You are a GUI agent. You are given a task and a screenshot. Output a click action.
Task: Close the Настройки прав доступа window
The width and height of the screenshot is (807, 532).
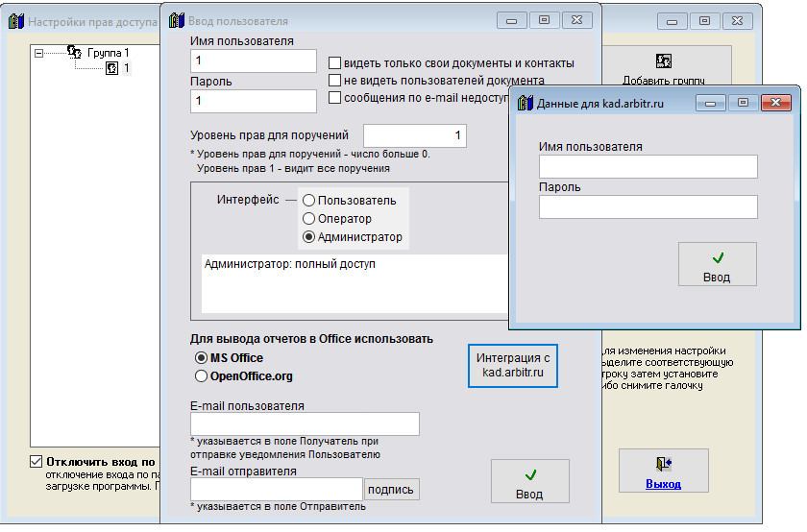pos(738,20)
